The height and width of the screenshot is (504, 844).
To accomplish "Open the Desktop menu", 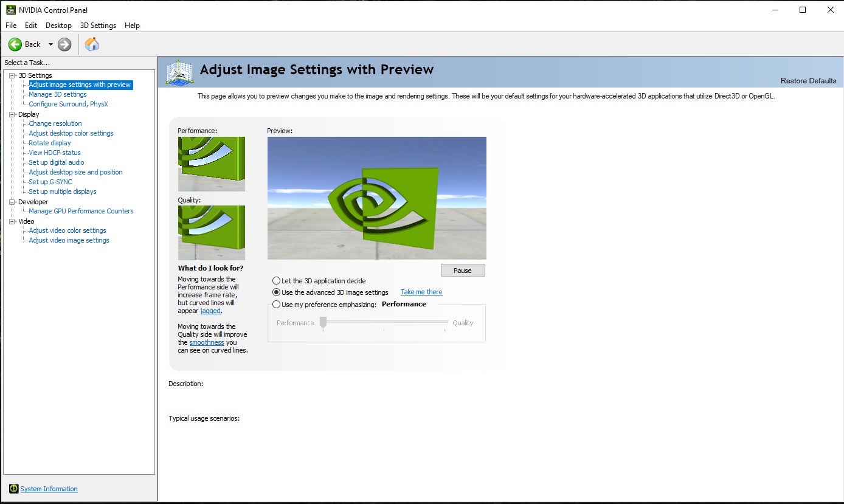I will (x=58, y=26).
